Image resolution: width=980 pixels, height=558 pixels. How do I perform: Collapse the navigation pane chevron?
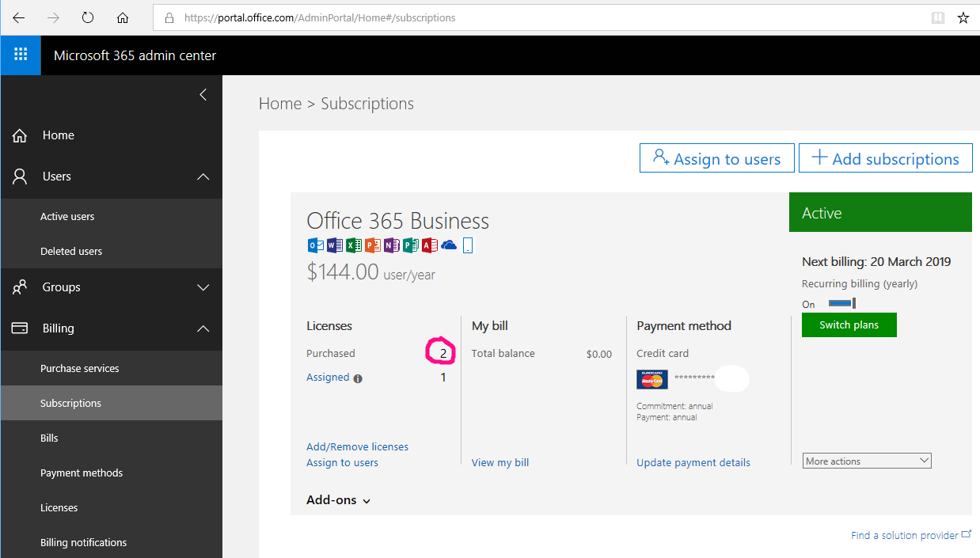(x=203, y=95)
